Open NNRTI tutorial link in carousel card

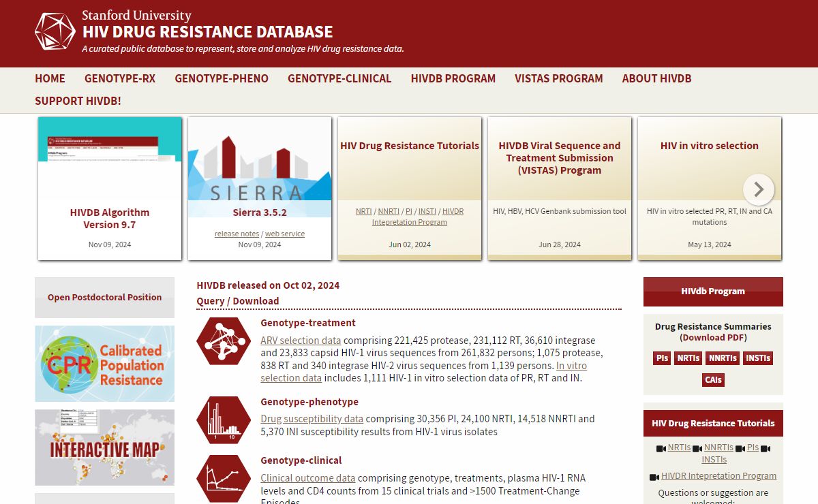pyautogui.click(x=389, y=211)
